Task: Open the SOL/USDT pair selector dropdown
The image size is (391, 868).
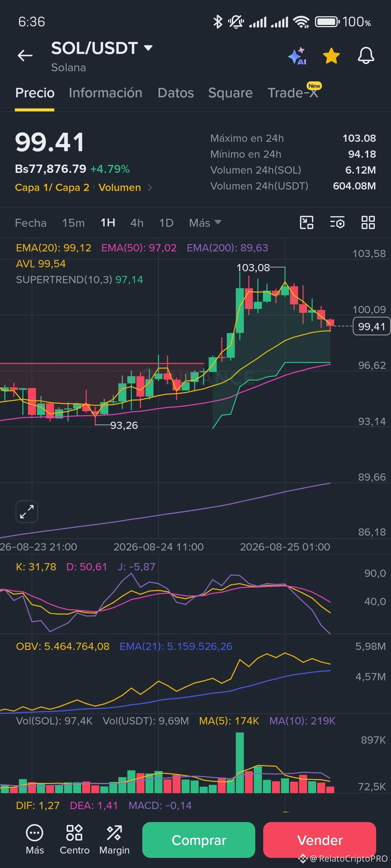Action: click(102, 48)
